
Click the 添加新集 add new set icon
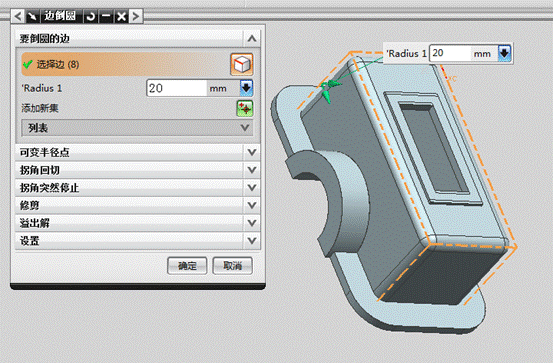[x=245, y=108]
